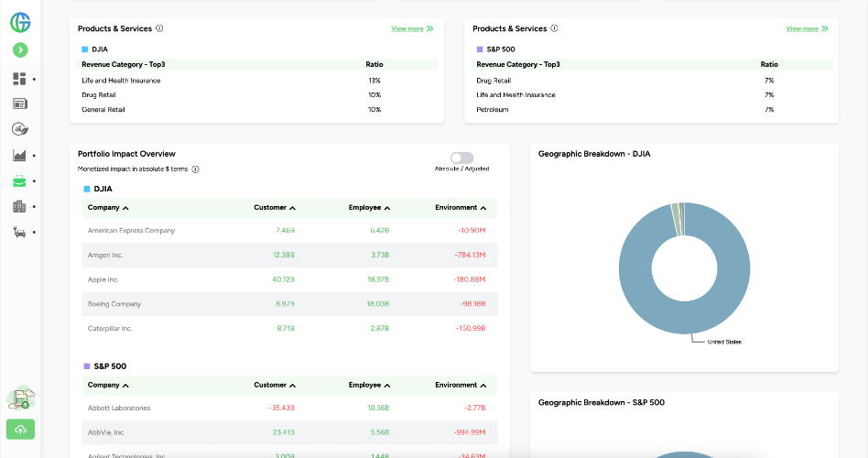Click the United States chart label

(724, 342)
